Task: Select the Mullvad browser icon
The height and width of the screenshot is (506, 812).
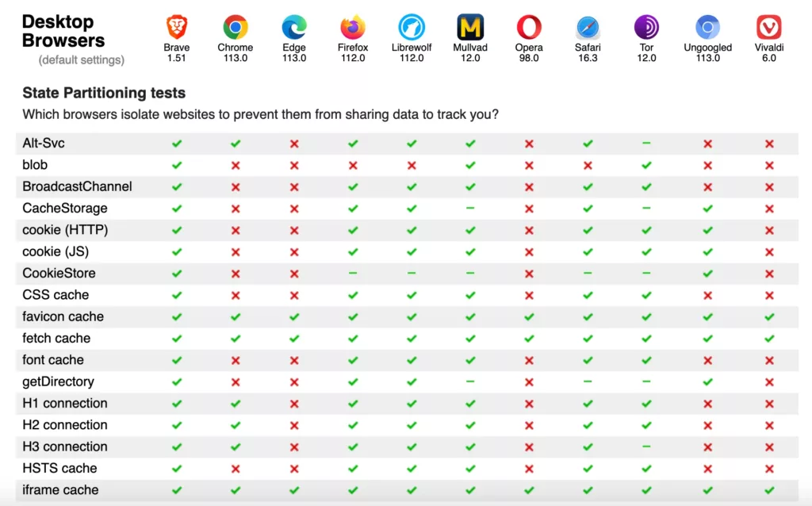Action: click(470, 28)
